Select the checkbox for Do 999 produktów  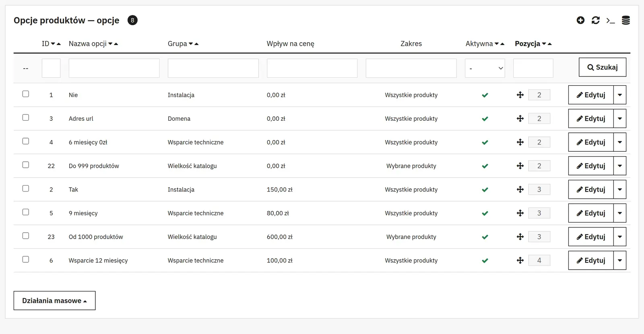point(26,165)
